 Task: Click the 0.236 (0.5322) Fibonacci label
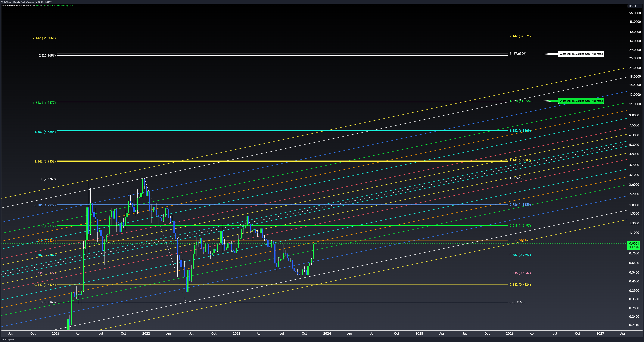pyautogui.click(x=45, y=273)
